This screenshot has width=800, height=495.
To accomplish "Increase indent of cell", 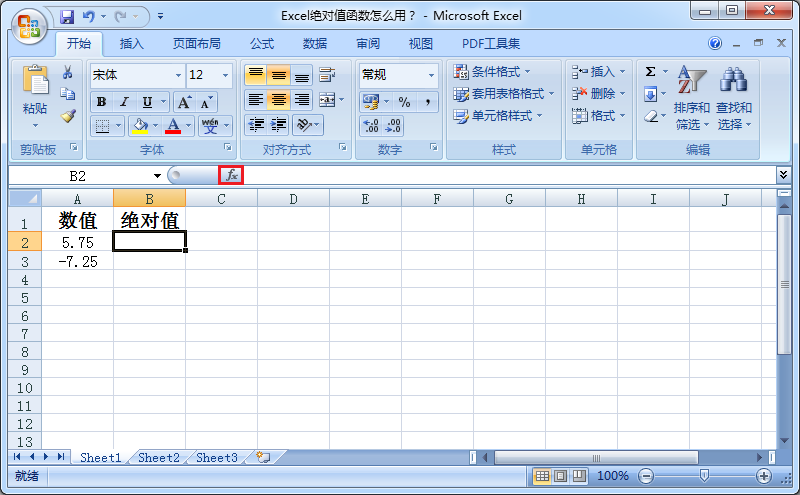I will coord(278,125).
